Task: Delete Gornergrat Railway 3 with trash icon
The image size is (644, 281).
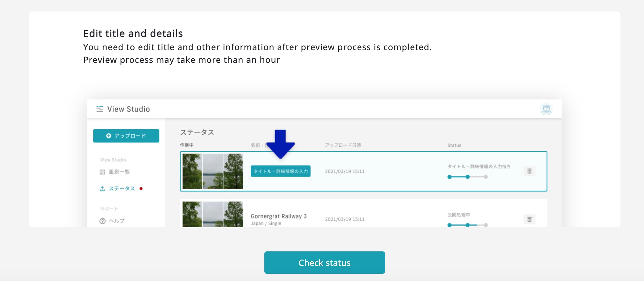Action: pyautogui.click(x=529, y=219)
